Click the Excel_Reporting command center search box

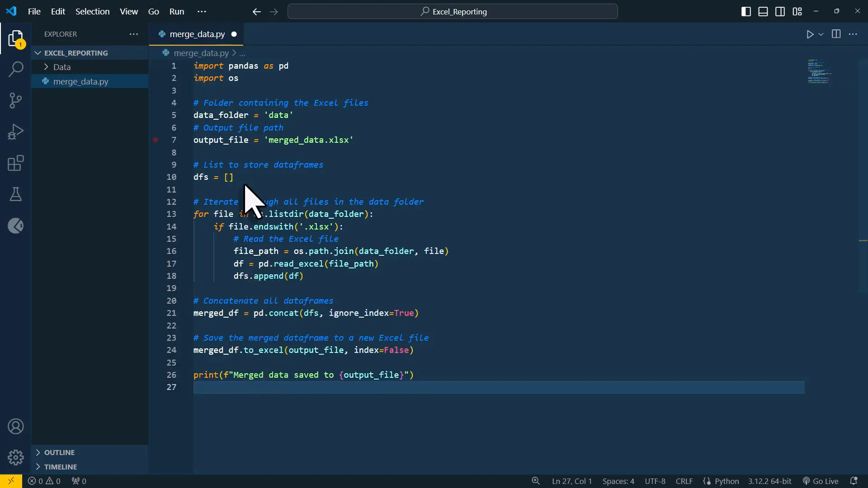453,12
